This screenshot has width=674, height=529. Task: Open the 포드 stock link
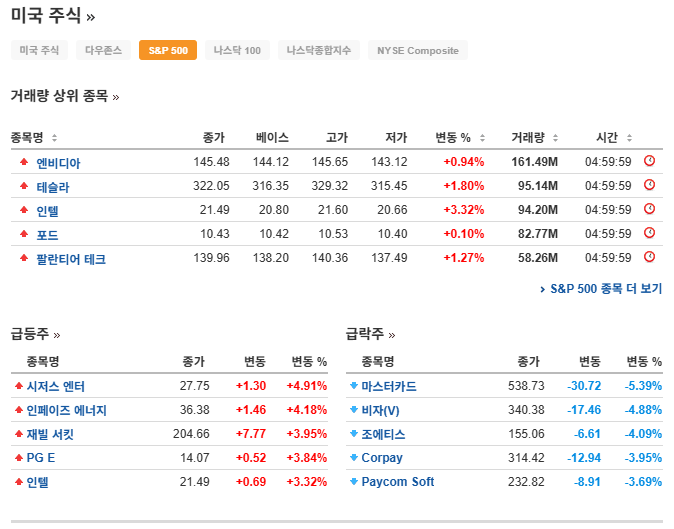coord(47,235)
